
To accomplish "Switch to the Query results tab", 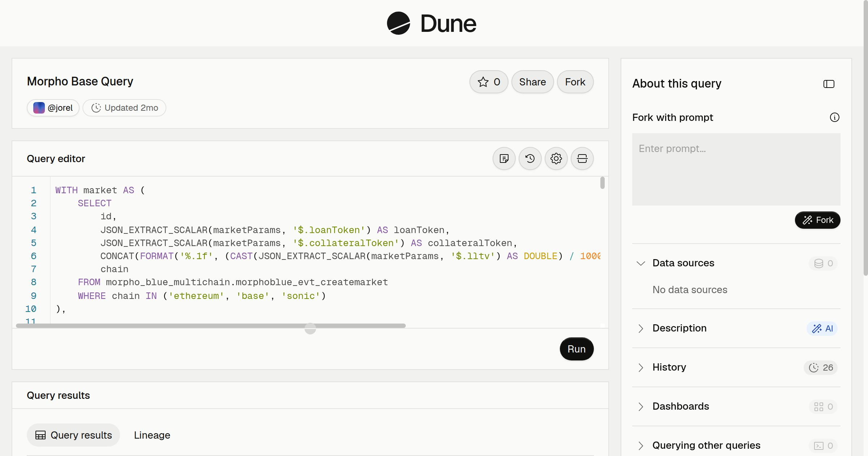I will pyautogui.click(x=73, y=435).
